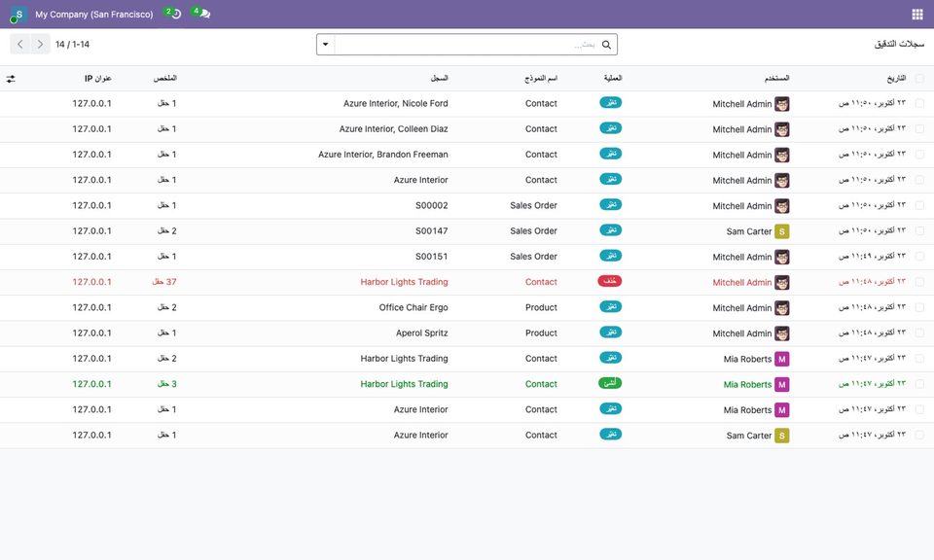Click IP 127.0.0.1 in S00147 row

91,231
